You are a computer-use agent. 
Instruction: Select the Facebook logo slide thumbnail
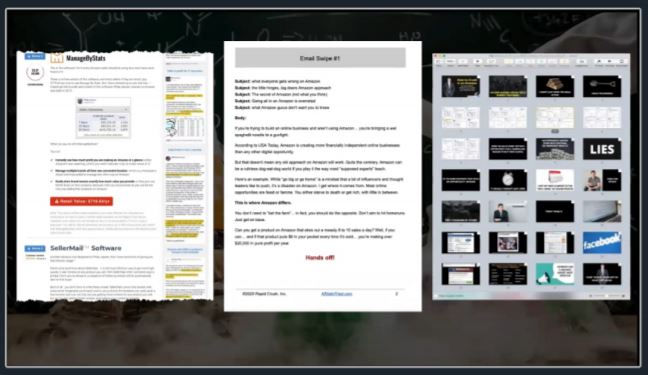(x=602, y=242)
